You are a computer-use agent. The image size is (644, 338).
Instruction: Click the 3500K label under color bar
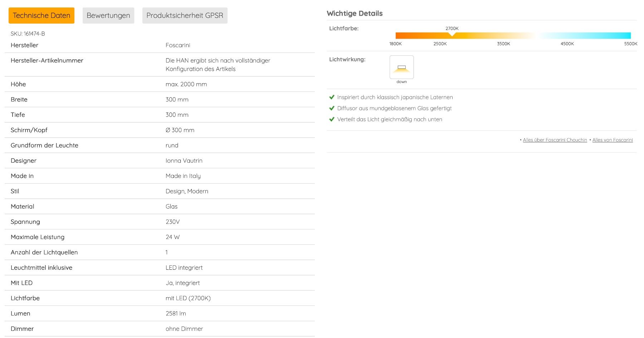click(503, 44)
